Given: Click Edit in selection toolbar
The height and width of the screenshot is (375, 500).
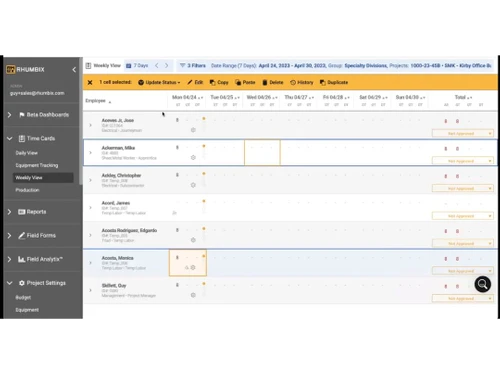Looking at the screenshot, I should [x=195, y=82].
